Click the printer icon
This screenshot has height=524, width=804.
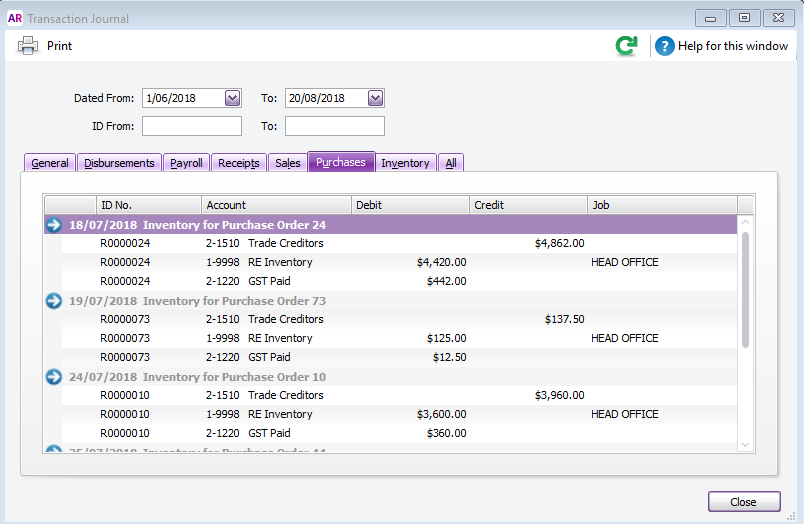[x=28, y=46]
